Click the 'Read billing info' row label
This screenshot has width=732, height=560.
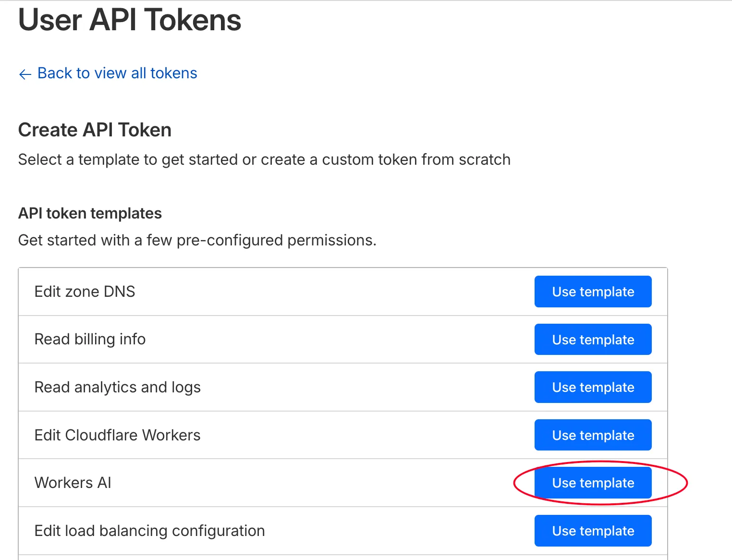pos(90,340)
